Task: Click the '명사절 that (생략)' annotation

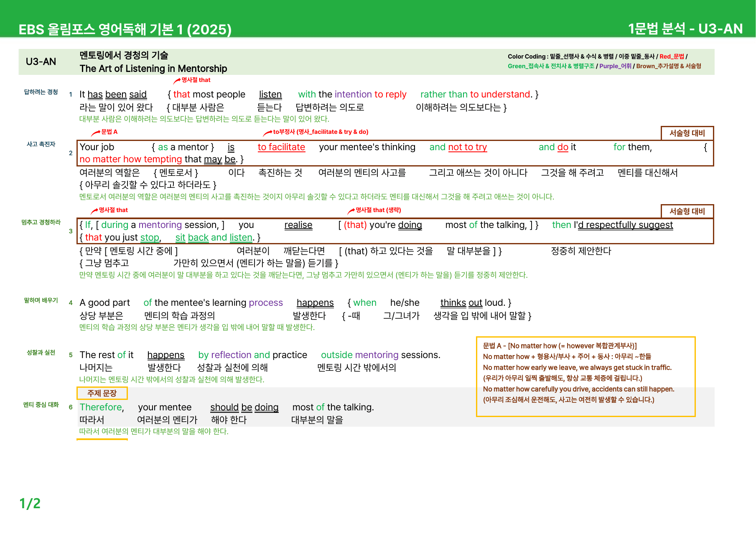Action: [378, 210]
